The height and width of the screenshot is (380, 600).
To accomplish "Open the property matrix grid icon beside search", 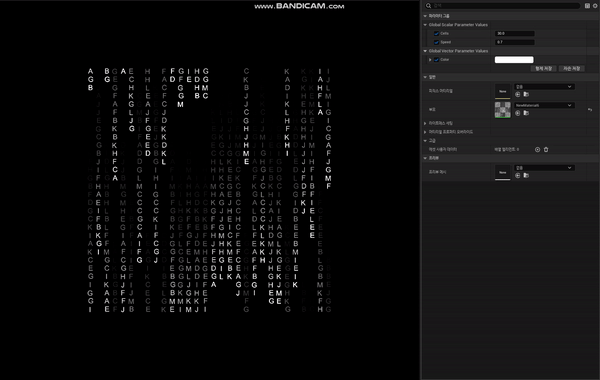I will pyautogui.click(x=587, y=6).
